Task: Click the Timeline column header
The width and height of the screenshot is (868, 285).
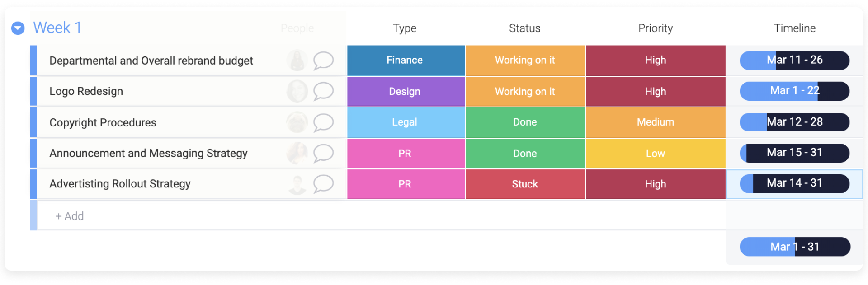Action: [795, 28]
